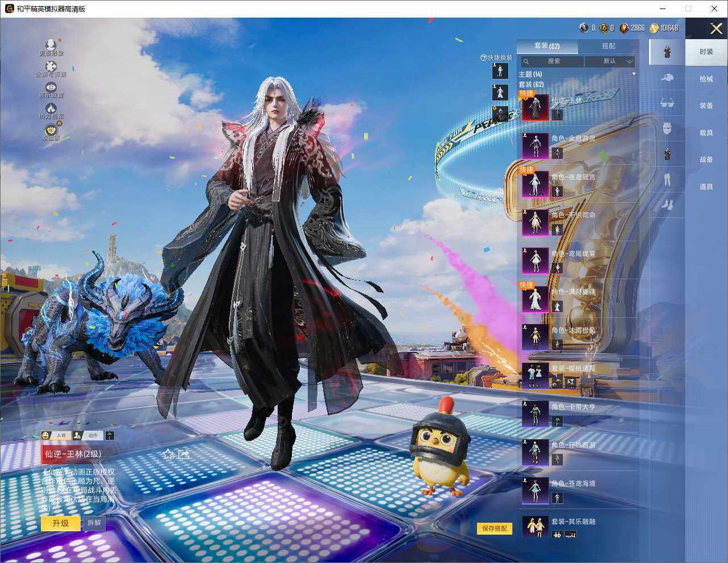Click the 拆解 dismantle button

[x=94, y=523]
